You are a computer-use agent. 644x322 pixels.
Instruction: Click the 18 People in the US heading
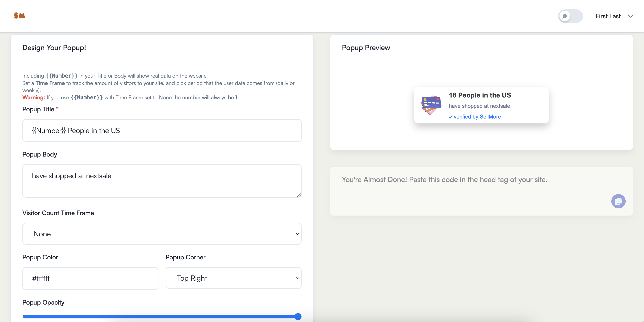[x=480, y=95]
